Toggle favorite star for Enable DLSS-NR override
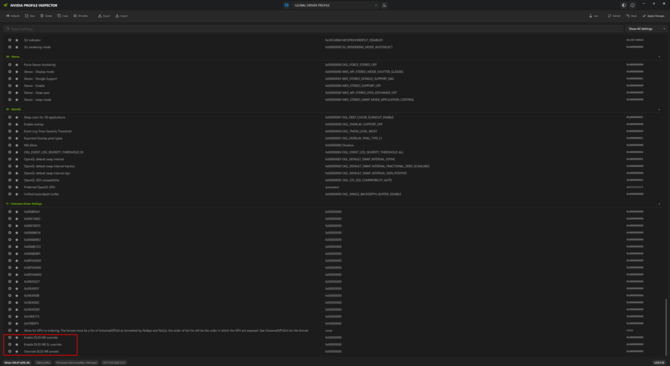 (17, 337)
